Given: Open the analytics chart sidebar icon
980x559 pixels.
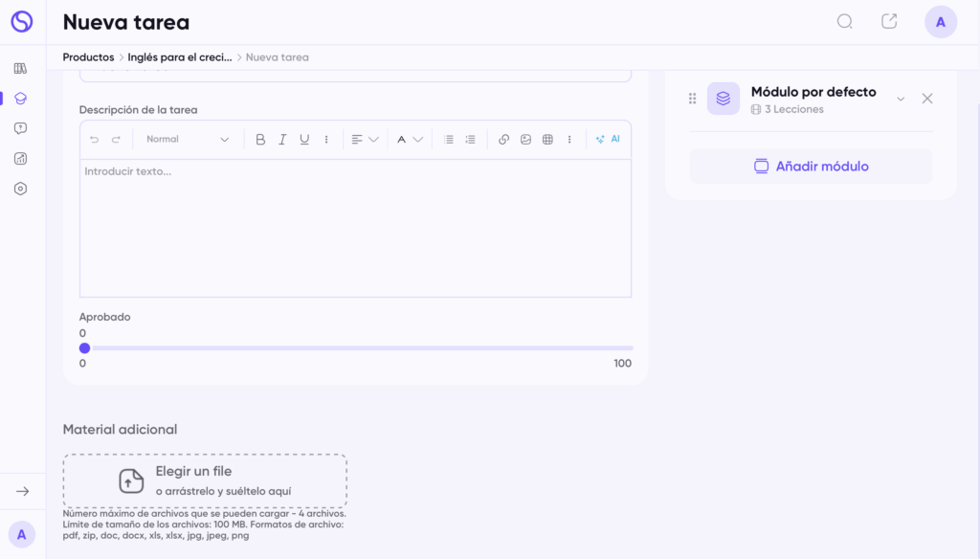Looking at the screenshot, I should pos(21,159).
